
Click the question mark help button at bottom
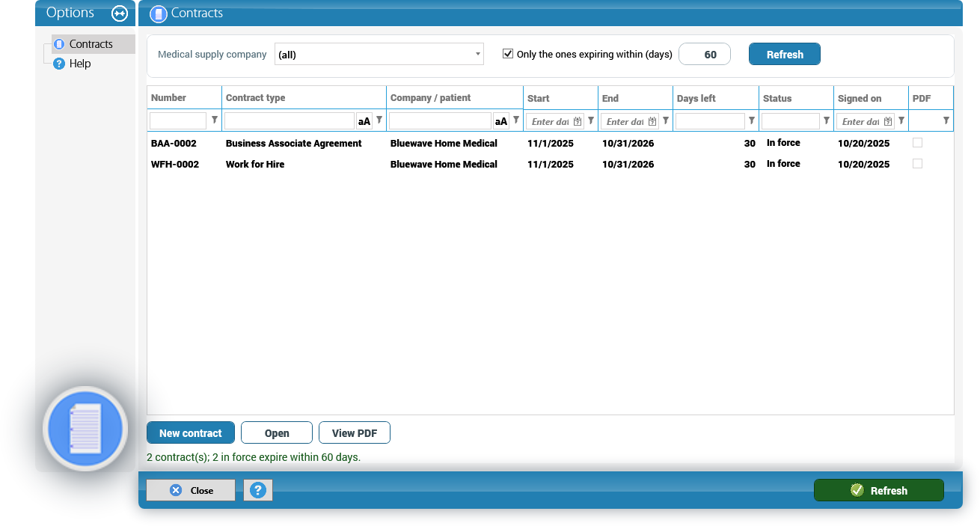[258, 490]
